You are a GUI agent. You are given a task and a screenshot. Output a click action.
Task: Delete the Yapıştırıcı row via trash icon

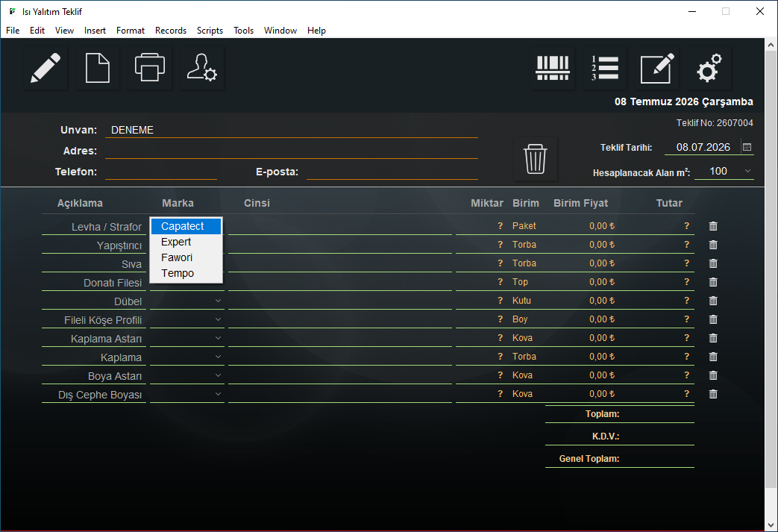713,245
